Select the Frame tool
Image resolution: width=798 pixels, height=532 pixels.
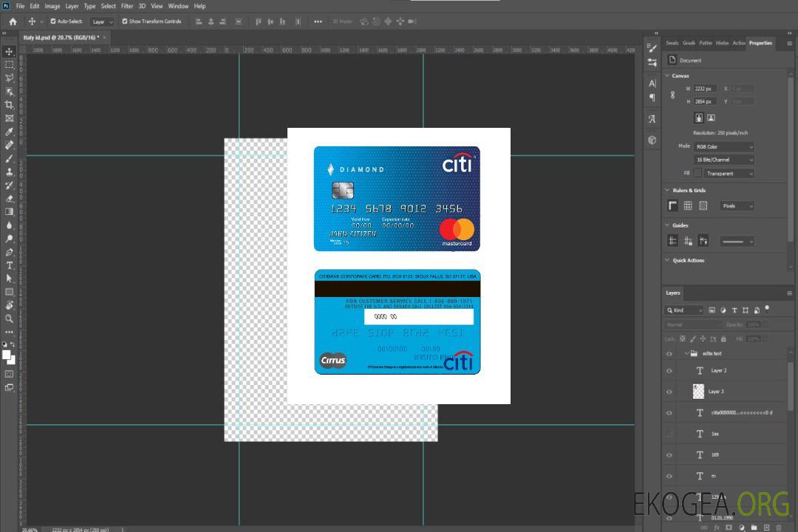point(9,118)
